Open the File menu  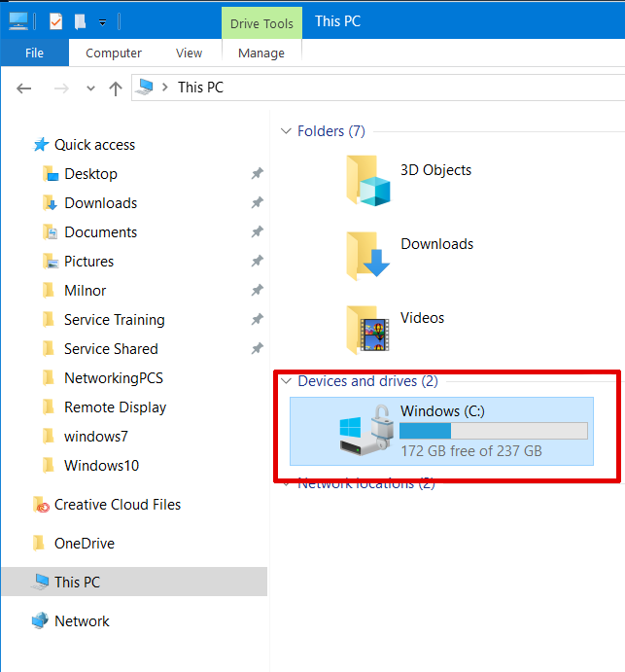point(34,53)
